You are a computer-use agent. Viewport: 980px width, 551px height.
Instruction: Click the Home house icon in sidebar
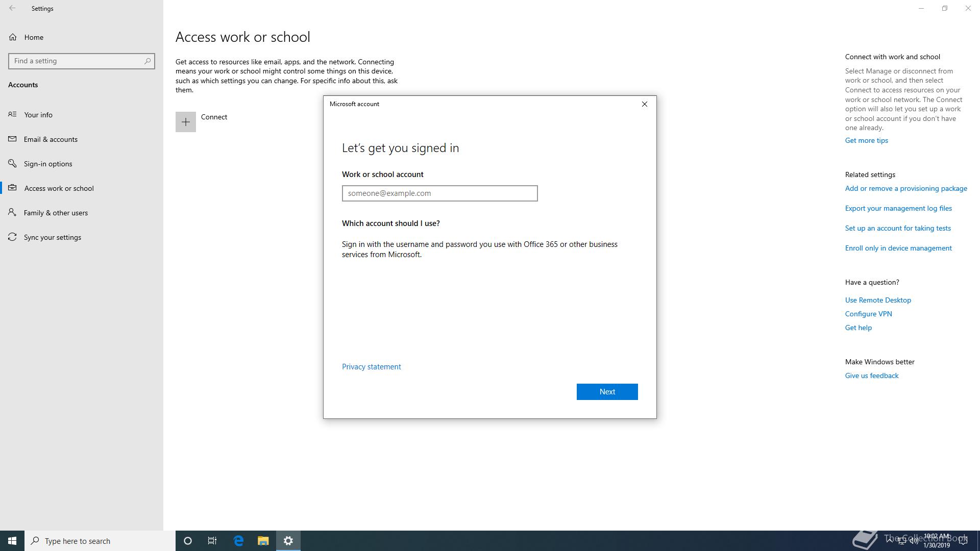tap(13, 37)
